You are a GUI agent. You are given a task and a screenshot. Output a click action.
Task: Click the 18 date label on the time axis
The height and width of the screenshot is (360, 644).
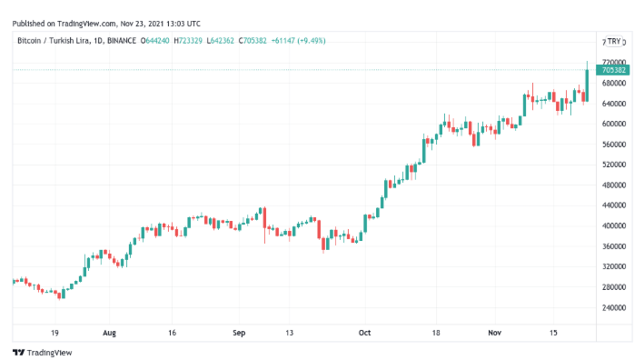click(436, 333)
